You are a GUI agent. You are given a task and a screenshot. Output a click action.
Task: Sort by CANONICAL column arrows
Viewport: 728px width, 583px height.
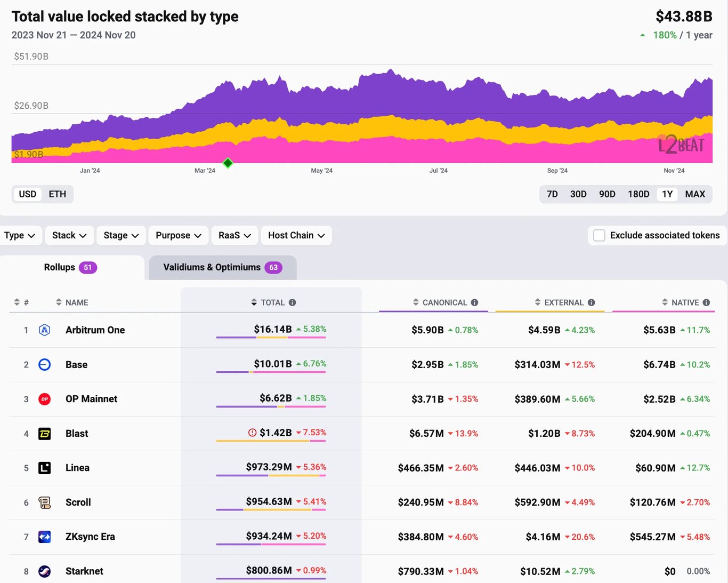pos(416,302)
